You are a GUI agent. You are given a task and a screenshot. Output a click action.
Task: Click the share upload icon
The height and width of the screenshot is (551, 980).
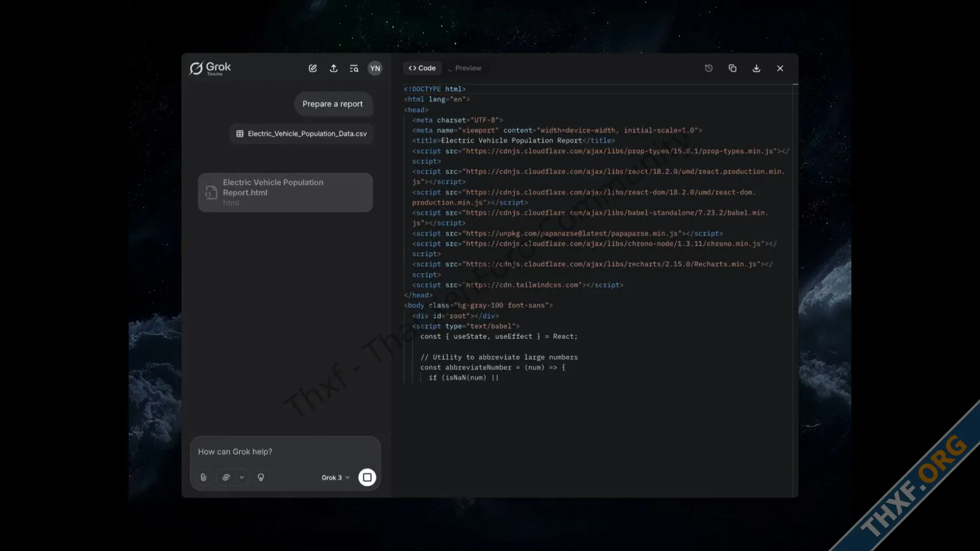(x=334, y=68)
